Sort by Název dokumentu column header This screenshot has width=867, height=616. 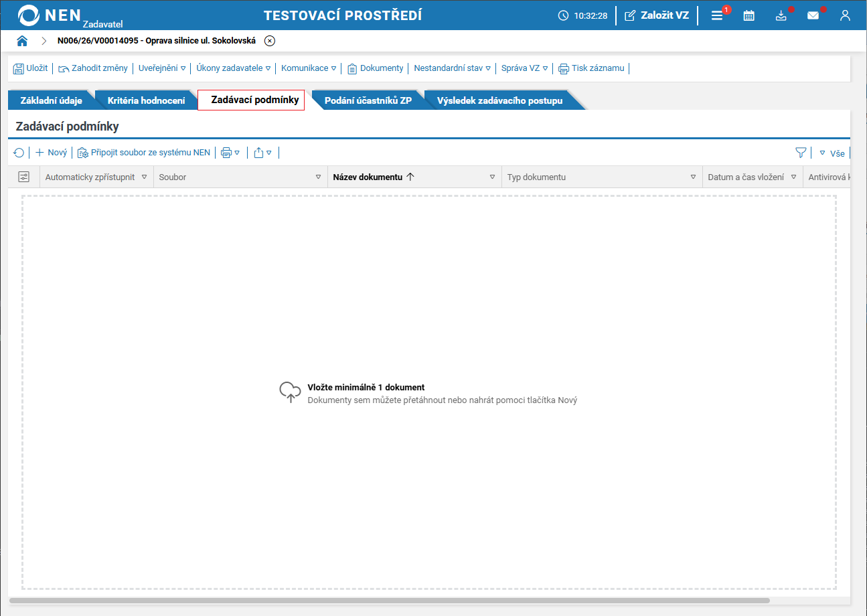(368, 177)
